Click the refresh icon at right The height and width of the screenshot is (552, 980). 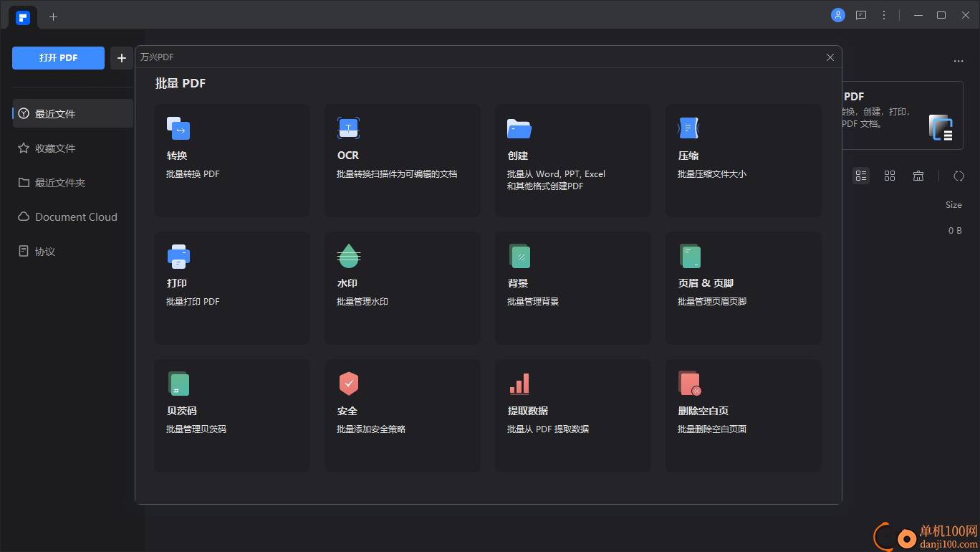[959, 176]
